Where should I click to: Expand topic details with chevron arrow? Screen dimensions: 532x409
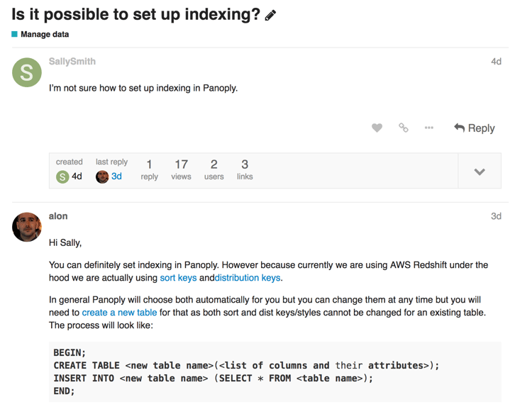[480, 172]
